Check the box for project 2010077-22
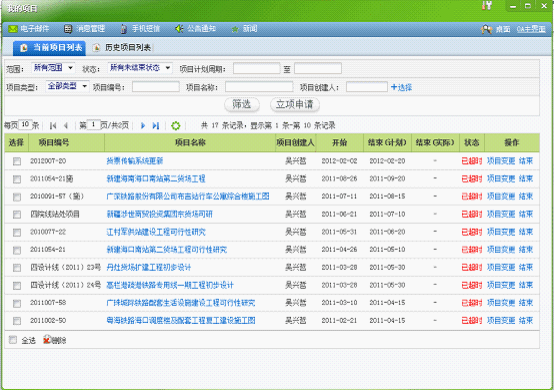The height and width of the screenshot is (390, 554). coord(17,232)
